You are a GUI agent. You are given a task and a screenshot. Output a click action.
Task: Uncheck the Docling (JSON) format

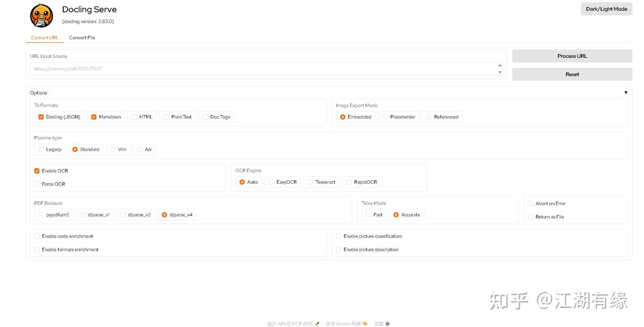coord(41,117)
